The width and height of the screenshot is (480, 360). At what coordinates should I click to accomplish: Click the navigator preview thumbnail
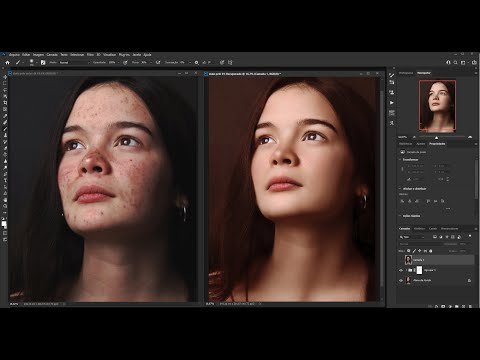pyautogui.click(x=437, y=105)
